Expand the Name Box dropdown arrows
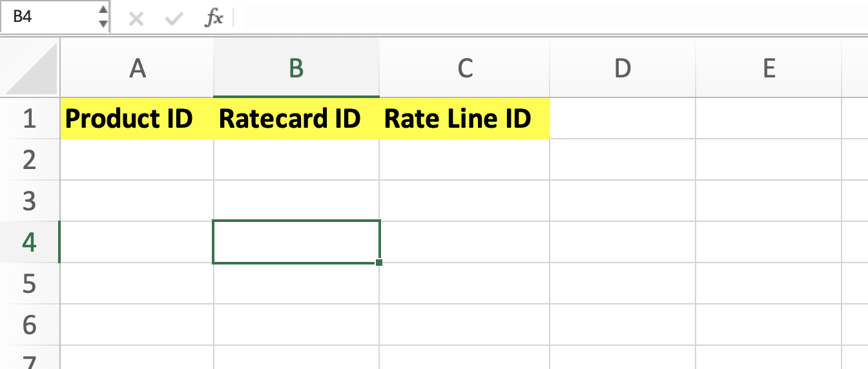The width and height of the screenshot is (868, 369). tap(103, 17)
